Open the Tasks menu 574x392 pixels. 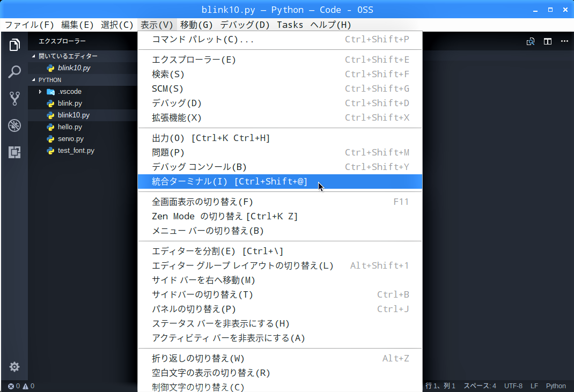290,25
